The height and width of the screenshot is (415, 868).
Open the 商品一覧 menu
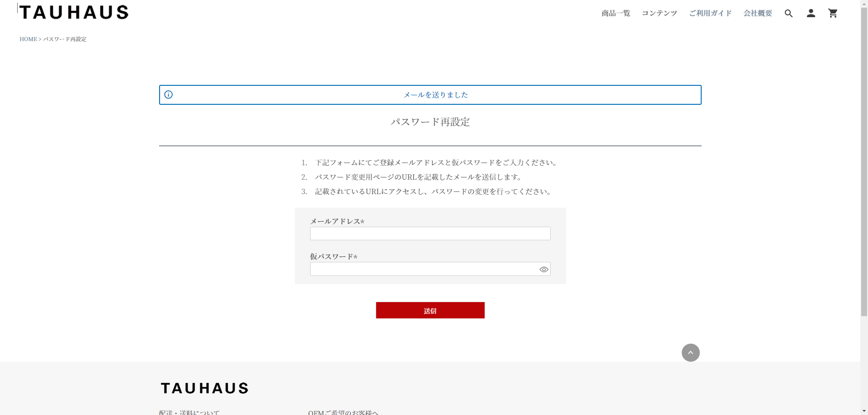[616, 14]
